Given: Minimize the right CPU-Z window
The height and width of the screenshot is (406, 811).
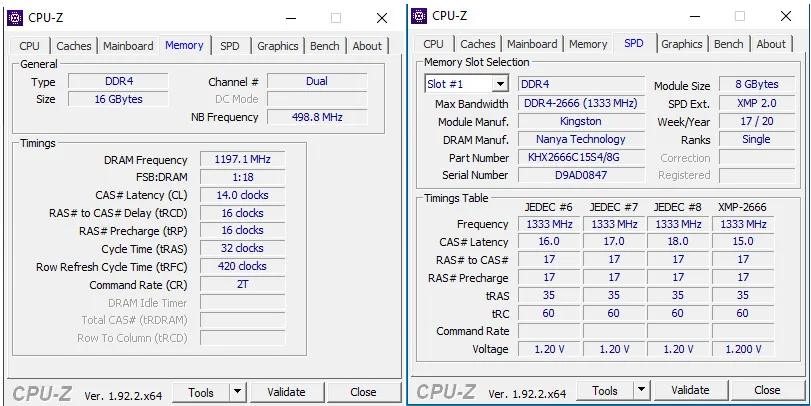Looking at the screenshot, I should point(696,16).
